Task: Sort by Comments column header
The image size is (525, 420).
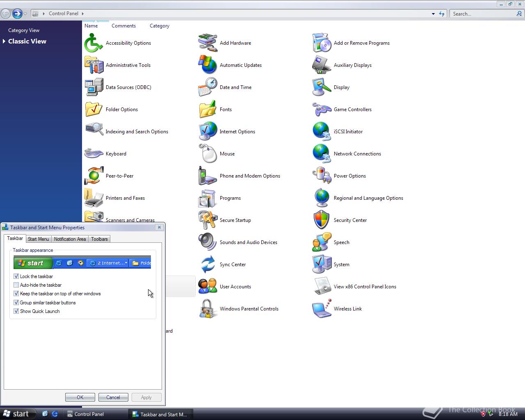Action: 123,26
